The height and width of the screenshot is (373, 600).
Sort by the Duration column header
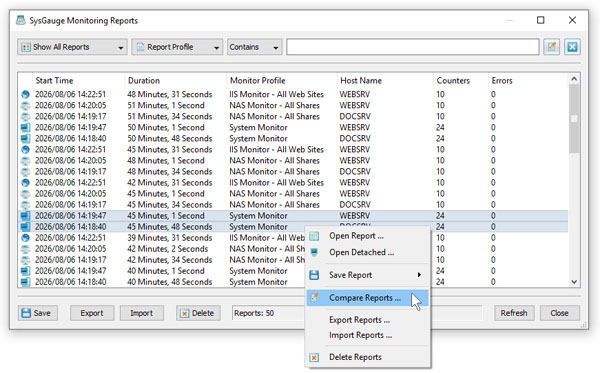[176, 81]
